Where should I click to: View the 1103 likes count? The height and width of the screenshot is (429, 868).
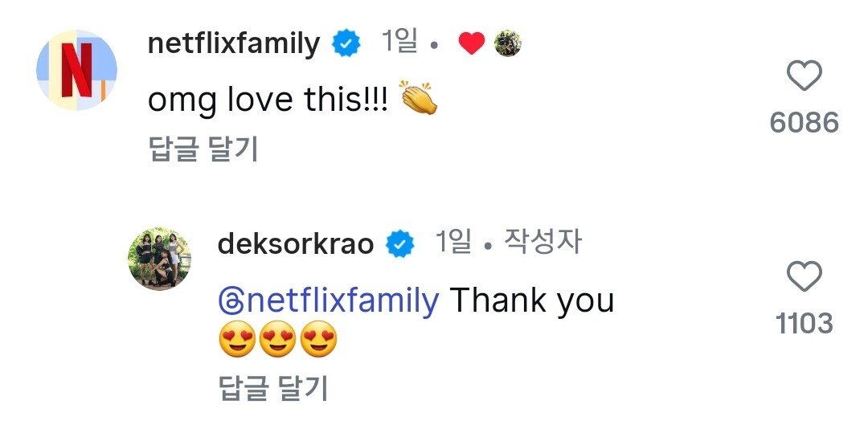coord(804,323)
